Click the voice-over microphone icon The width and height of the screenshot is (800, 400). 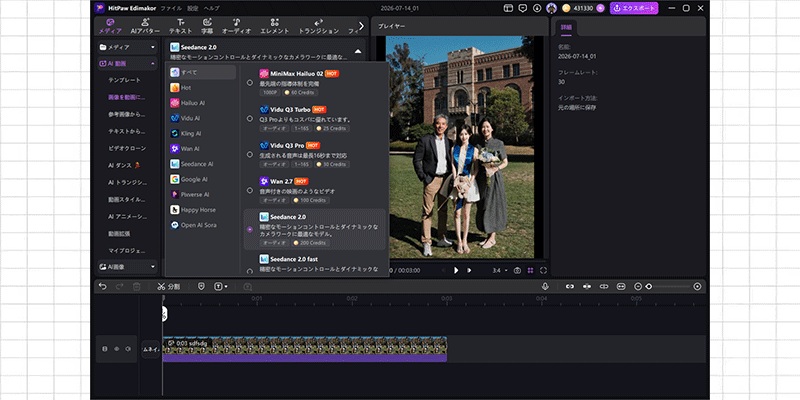click(545, 287)
